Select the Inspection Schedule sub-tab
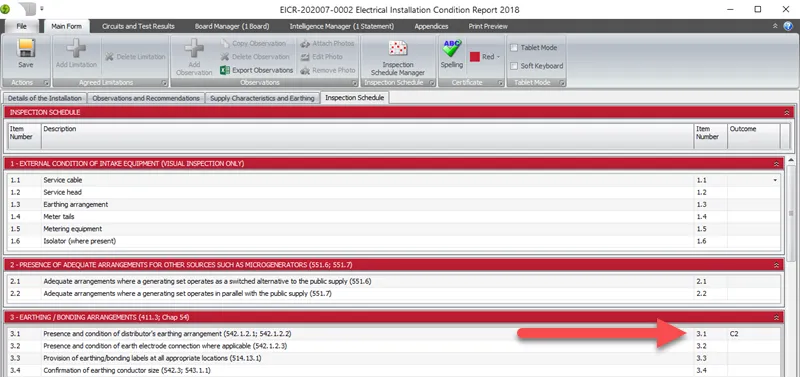 tap(355, 98)
